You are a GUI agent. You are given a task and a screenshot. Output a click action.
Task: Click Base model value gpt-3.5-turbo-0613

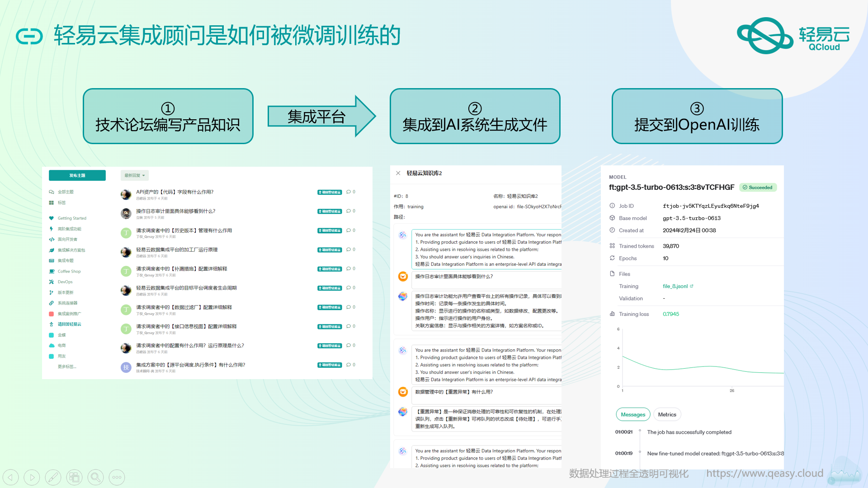tap(692, 218)
